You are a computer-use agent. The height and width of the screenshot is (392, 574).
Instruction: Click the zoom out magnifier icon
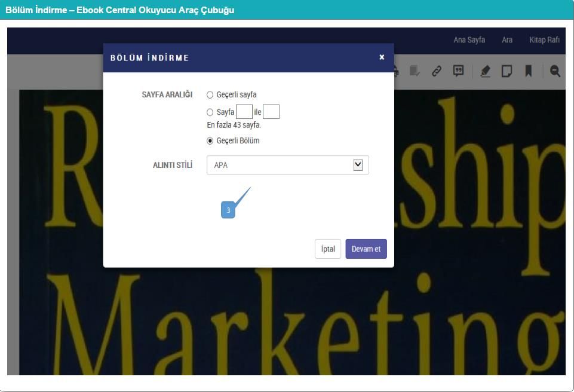click(x=555, y=71)
